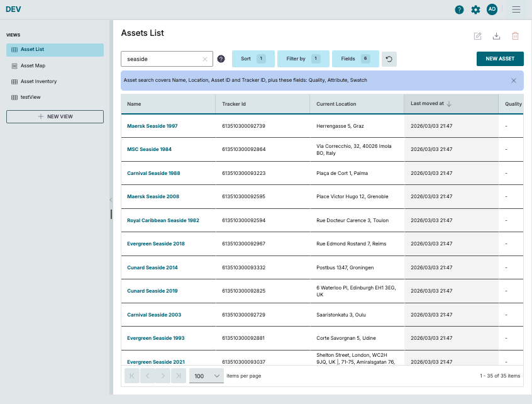Open settings gear in top bar
532x404 pixels.
coord(475,10)
